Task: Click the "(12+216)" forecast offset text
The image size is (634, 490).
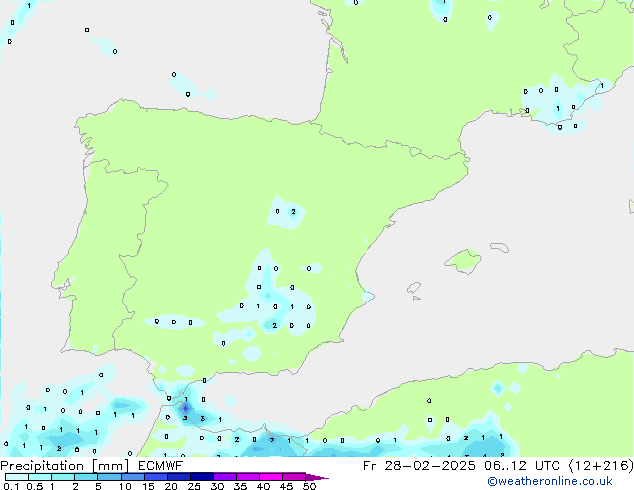Action: (x=601, y=466)
